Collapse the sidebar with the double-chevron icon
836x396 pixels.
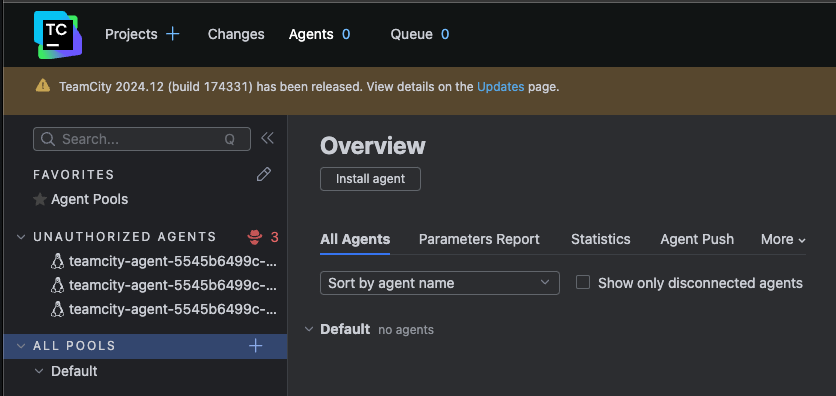(267, 139)
